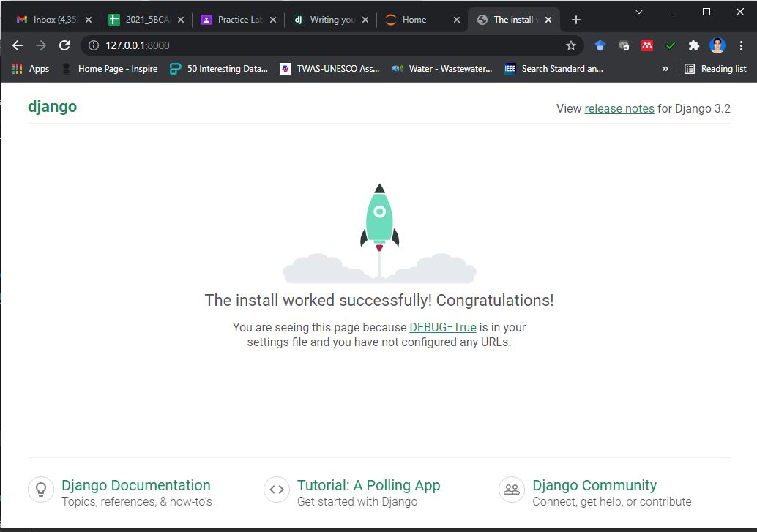757x532 pixels.
Task: Close the 2021_5BCA tab
Action: 181,20
